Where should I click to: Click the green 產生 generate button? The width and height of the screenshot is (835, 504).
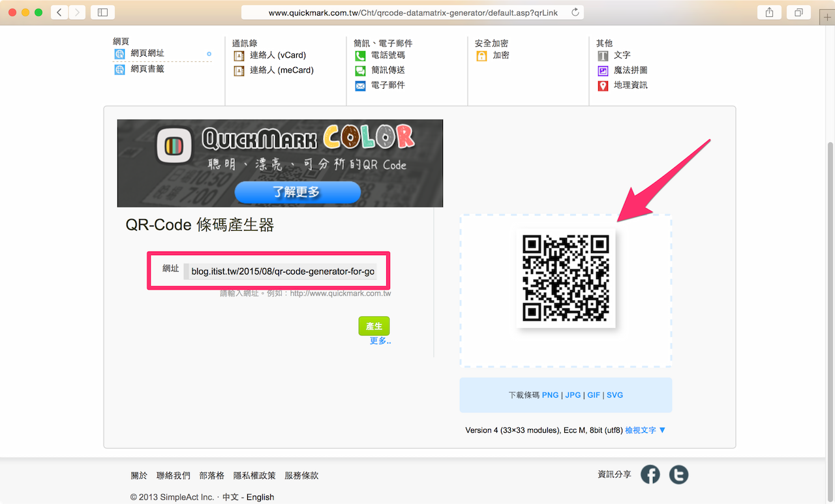click(374, 326)
